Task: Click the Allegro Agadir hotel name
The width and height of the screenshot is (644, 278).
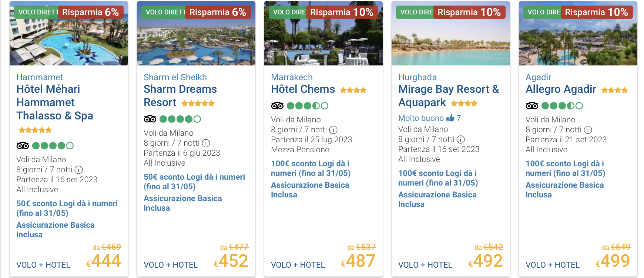Action: 561,89
